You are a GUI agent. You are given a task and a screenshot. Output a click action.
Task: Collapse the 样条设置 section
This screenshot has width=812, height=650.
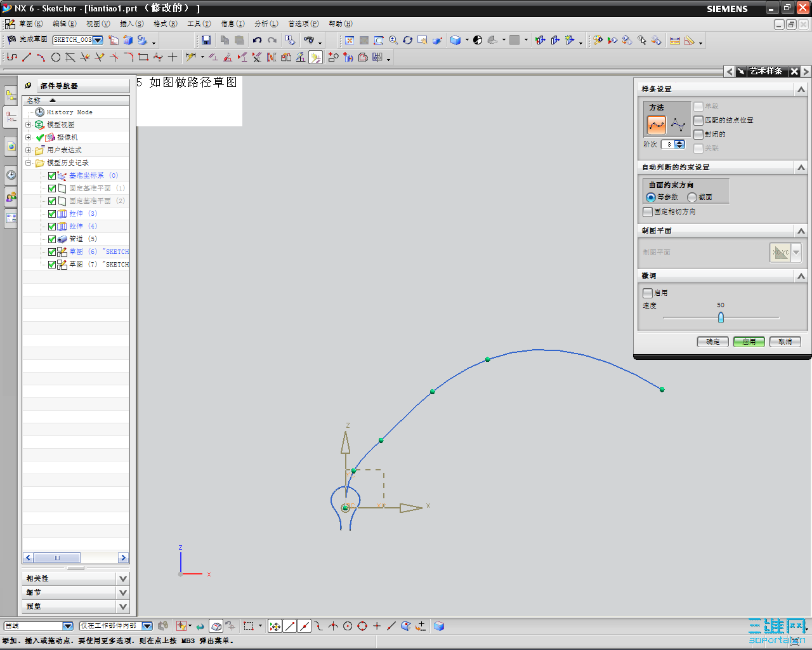point(801,90)
